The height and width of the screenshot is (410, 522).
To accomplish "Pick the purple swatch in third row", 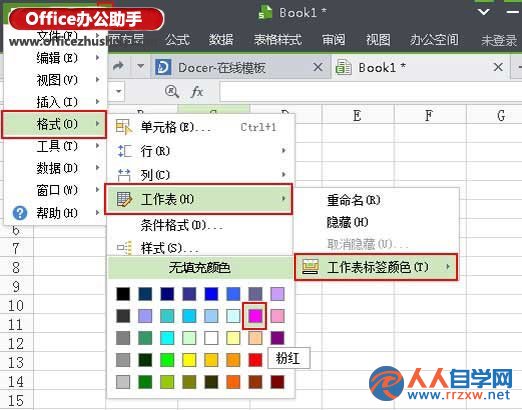I will tap(277, 338).
